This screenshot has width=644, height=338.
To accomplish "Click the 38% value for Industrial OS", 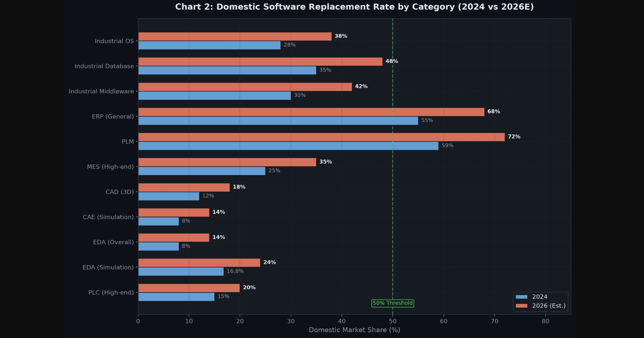I will coord(341,36).
